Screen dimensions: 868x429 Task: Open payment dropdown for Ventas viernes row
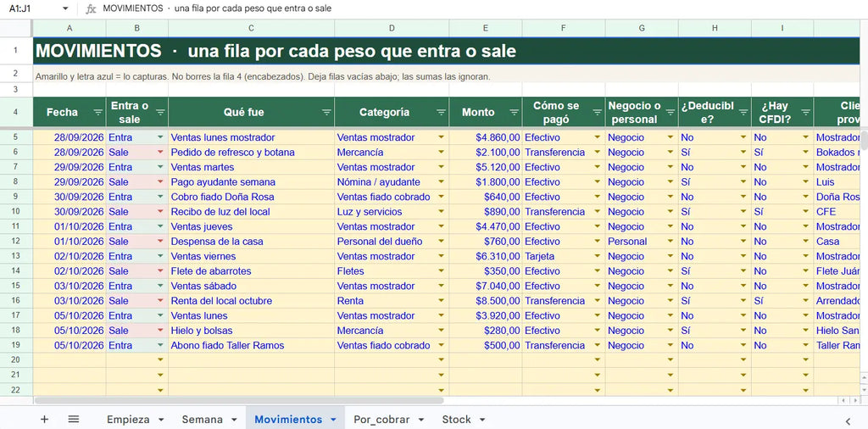pyautogui.click(x=598, y=256)
